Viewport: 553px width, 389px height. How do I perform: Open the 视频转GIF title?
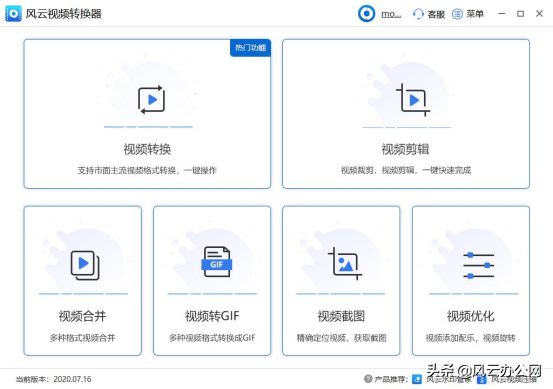(x=212, y=316)
